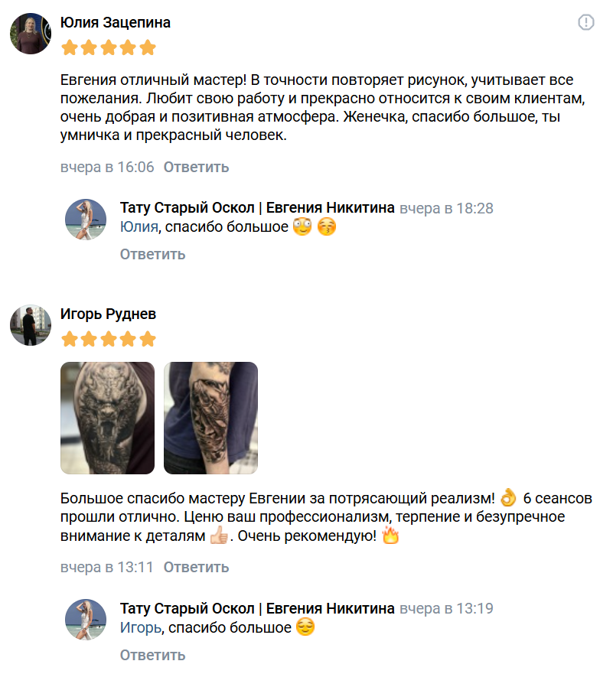This screenshot has width=600, height=700.
Task: Open community avatar in reply to Юлия
Action: coord(86,220)
